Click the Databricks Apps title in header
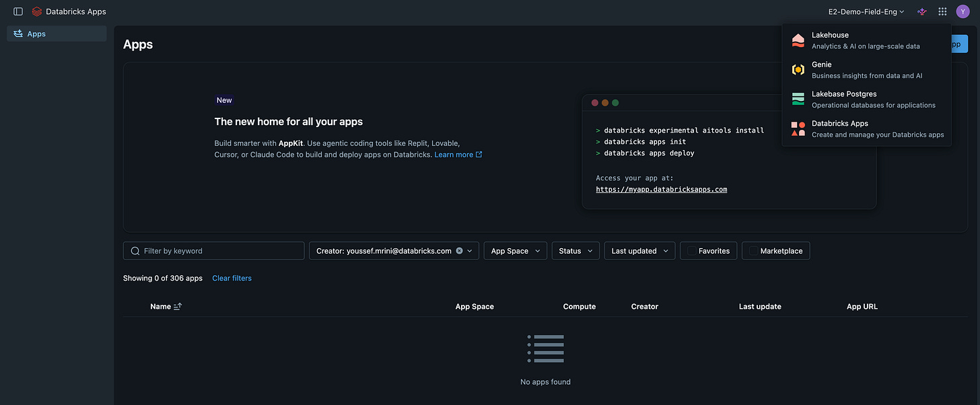Image resolution: width=980 pixels, height=405 pixels. point(76,11)
